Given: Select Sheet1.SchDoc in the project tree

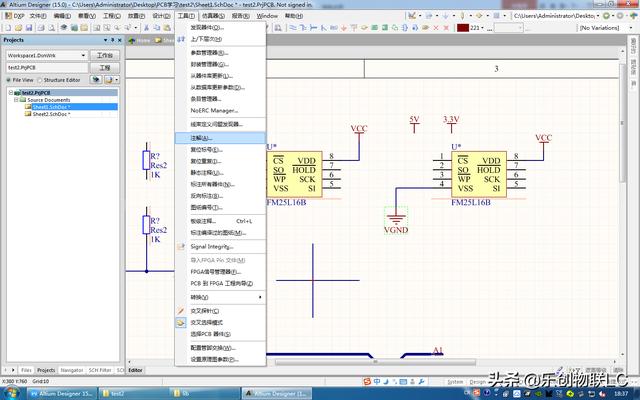Looking at the screenshot, I should [x=51, y=107].
